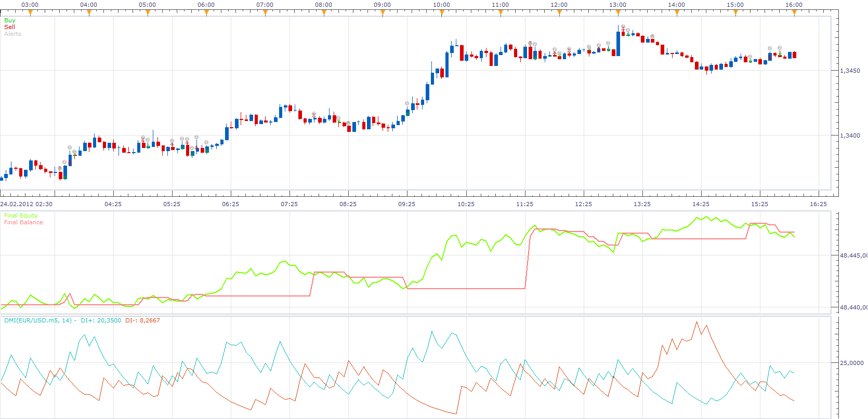This screenshot has height=419, width=868.
Task: Click the DI+: 20,3500 value
Action: pos(101,320)
